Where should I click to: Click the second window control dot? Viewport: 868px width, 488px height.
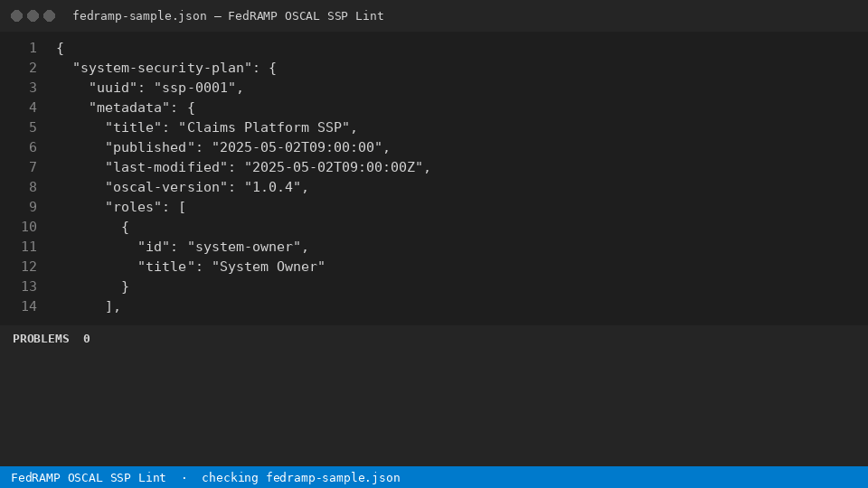[x=33, y=16]
